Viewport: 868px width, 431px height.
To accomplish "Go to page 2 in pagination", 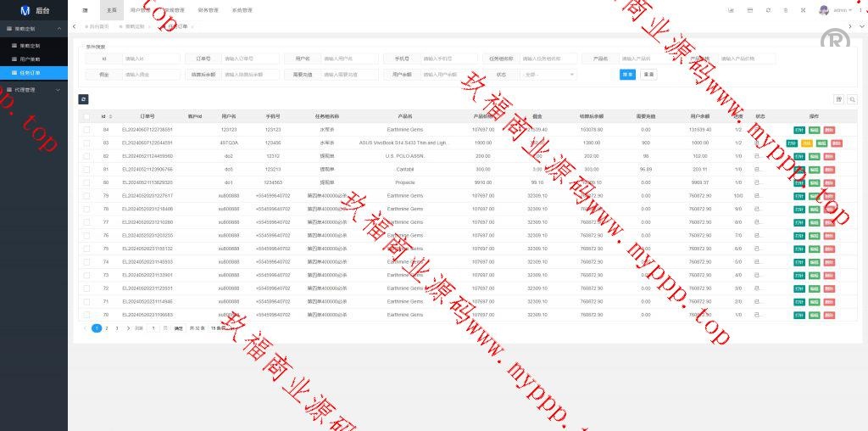I will point(107,327).
